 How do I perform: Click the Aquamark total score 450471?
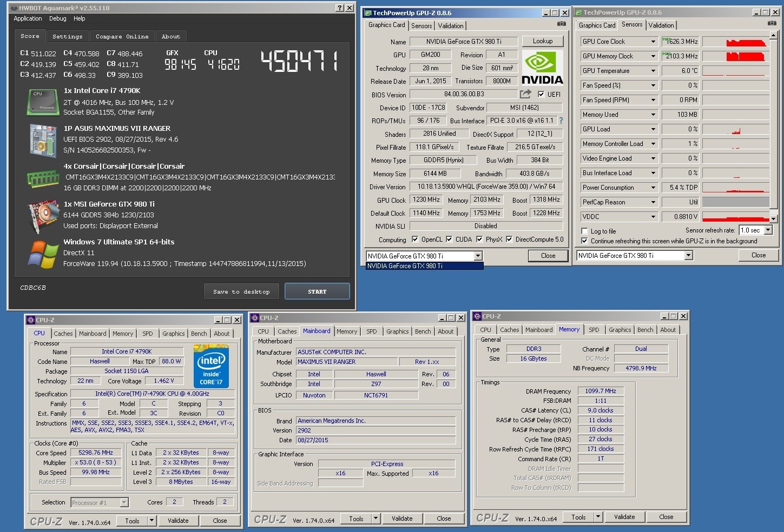pyautogui.click(x=299, y=61)
